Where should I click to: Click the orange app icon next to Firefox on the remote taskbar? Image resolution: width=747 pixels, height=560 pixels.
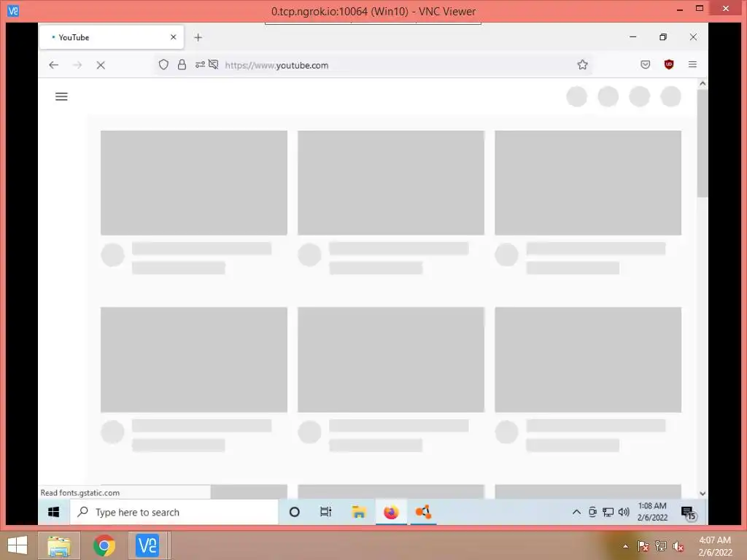click(423, 512)
